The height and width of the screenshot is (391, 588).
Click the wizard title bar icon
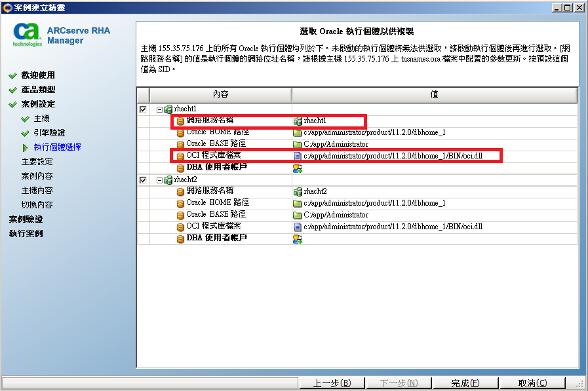(7, 7)
